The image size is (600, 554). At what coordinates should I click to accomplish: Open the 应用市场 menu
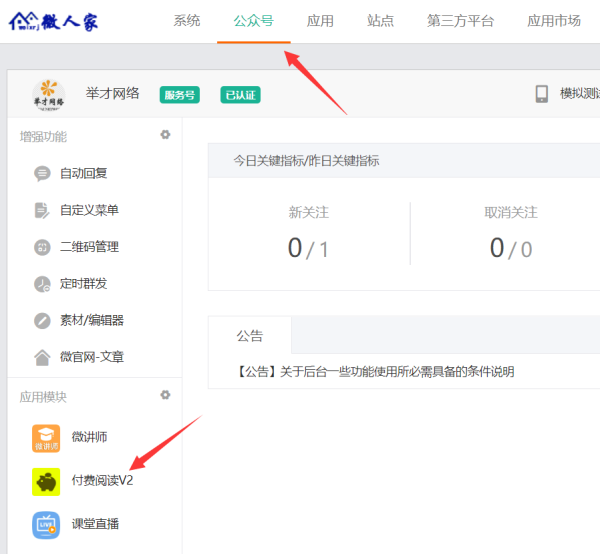(554, 21)
